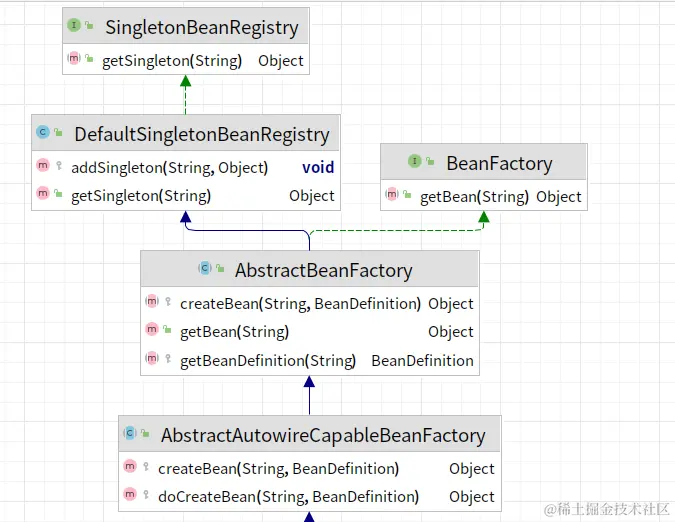Click the interface icon beside SingletonBeanRegistry
This screenshot has height=522, width=675.
[74, 25]
